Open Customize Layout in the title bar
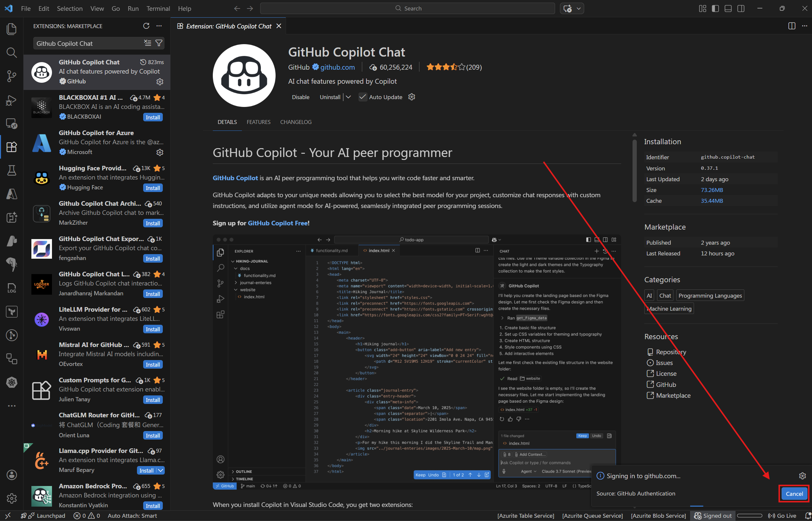This screenshot has height=521, width=812. pos(702,9)
